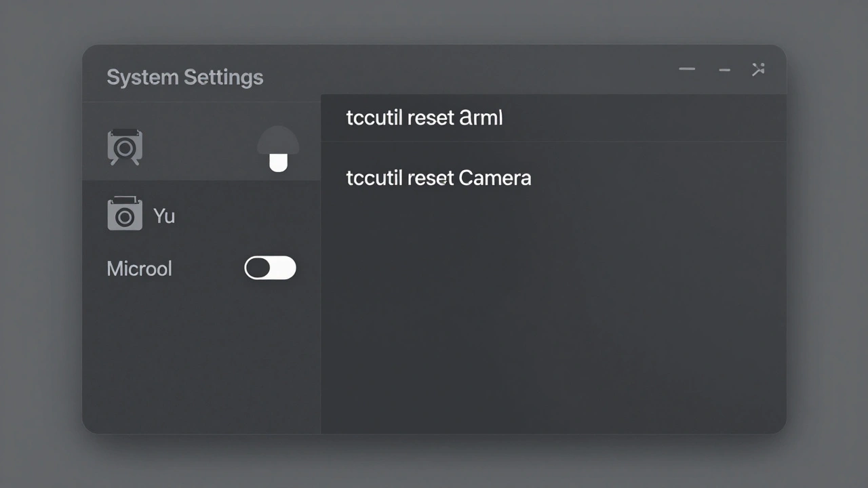Viewport: 868px width, 488px height.
Task: Click the tccutil reset Camera command
Action: point(439,178)
